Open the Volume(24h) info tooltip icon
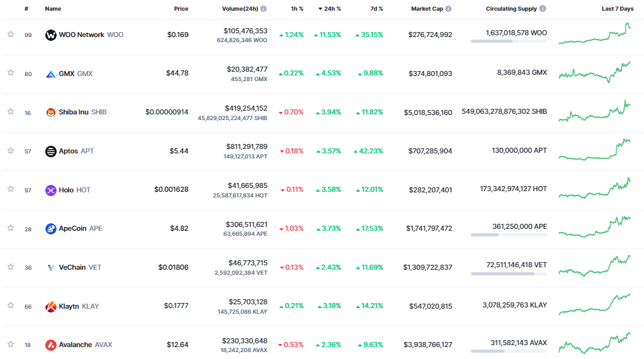Viewport: 644px width, 359px height. 264,9
